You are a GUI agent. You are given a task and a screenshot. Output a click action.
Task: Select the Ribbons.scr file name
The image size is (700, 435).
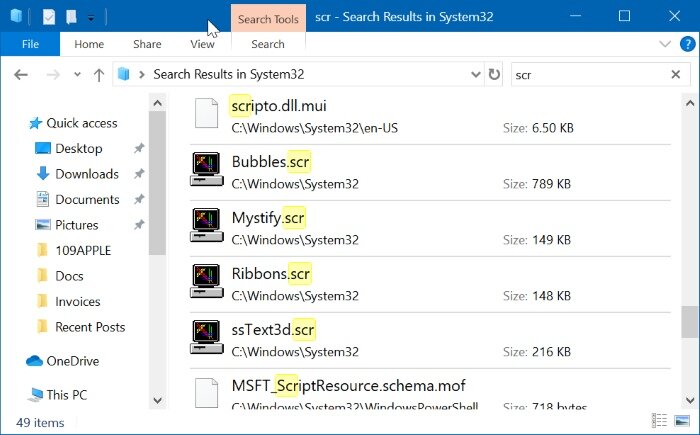[x=271, y=273]
